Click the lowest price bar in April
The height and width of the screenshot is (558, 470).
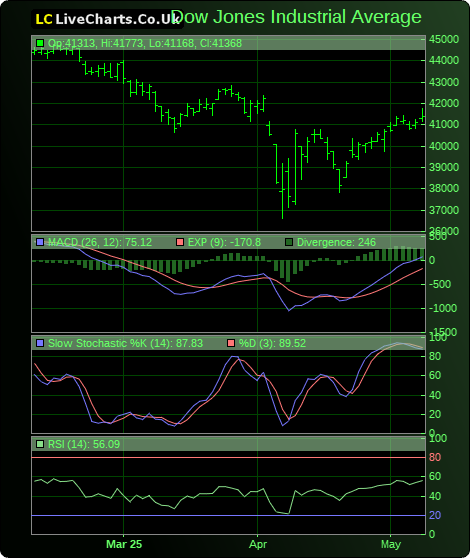point(282,191)
